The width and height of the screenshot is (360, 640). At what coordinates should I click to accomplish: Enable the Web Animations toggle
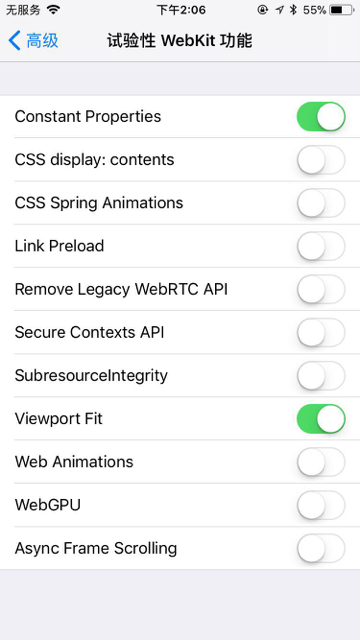pyautogui.click(x=321, y=462)
